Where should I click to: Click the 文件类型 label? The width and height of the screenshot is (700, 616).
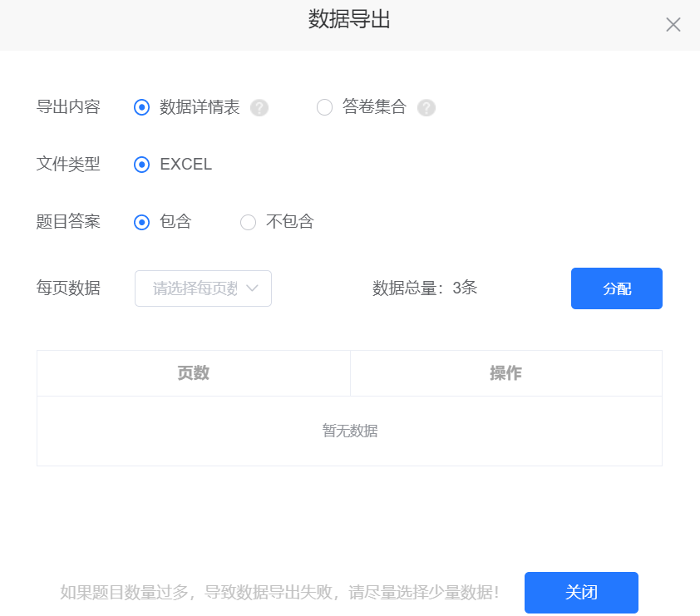[68, 164]
